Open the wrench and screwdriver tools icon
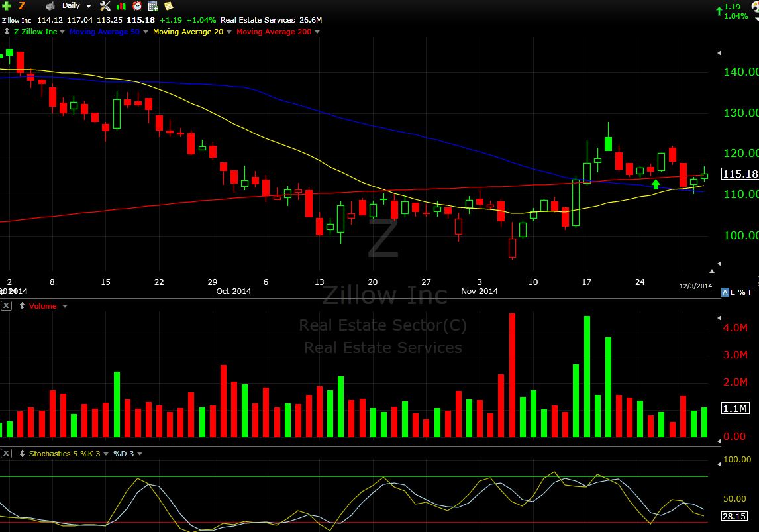759x532 pixels. (105, 6)
